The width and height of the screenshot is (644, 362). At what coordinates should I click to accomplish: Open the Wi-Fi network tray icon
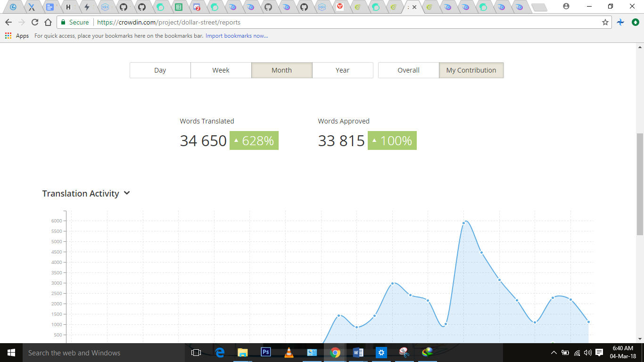[x=577, y=353]
